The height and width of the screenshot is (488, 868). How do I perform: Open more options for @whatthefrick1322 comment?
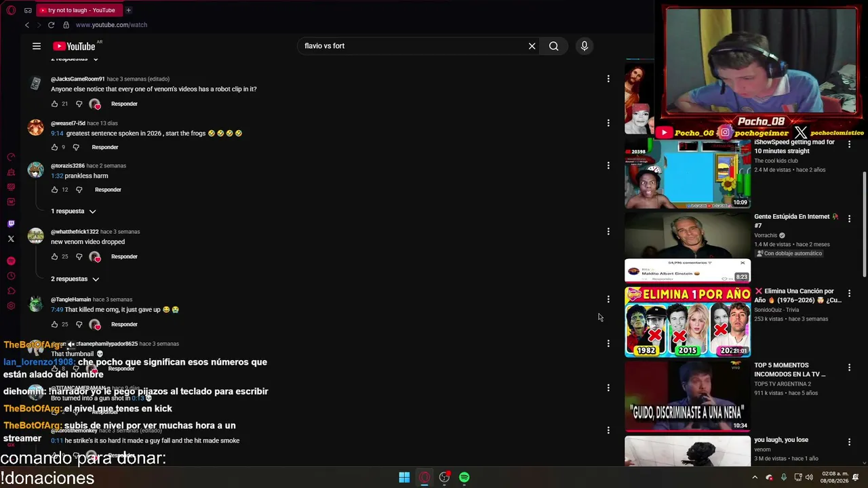click(x=608, y=232)
